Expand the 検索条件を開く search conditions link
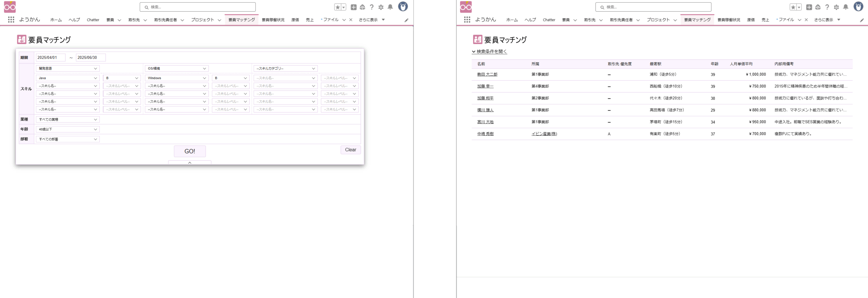Viewport: 868px width, 298px height. click(489, 52)
